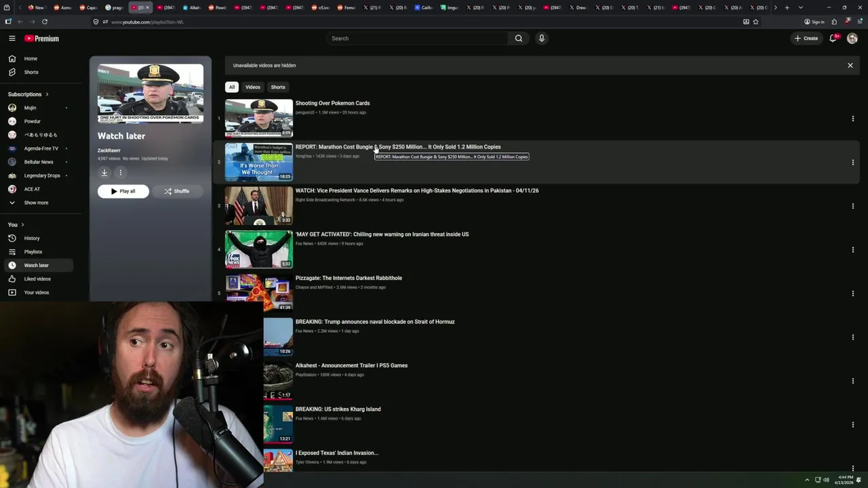The image size is (868, 488).
Task: Open Right Side Broadcasting Network channel link
Action: coord(325,200)
